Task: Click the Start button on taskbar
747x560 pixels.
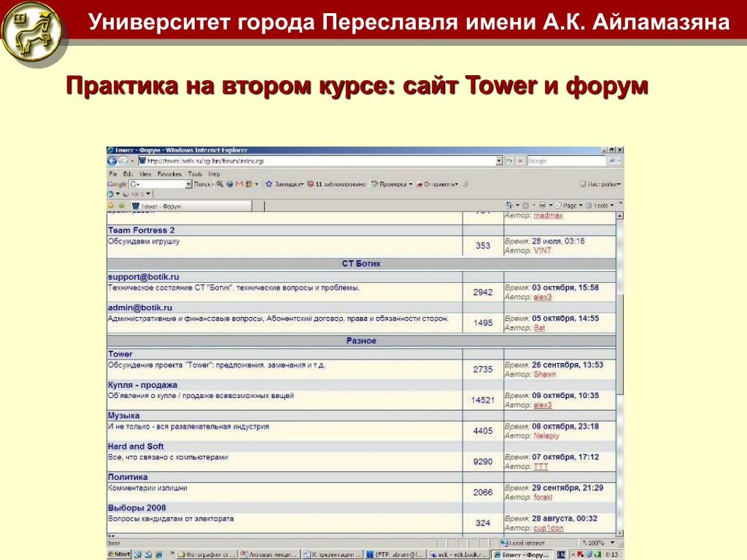Action: pos(119,554)
